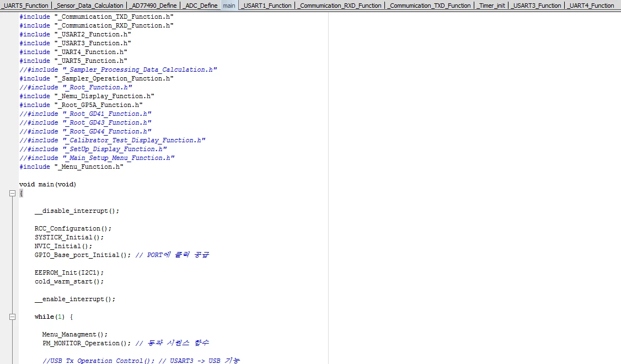Click the void main(void) declaration
Image resolution: width=621 pixels, height=364 pixels.
tap(47, 185)
